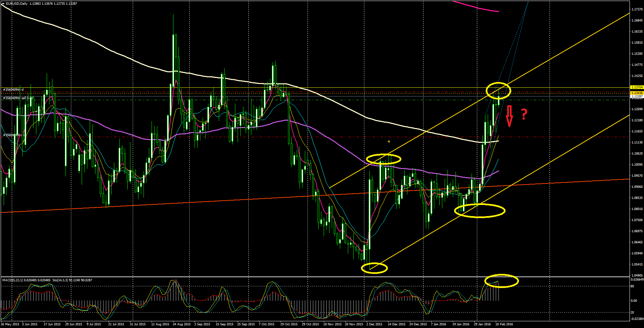The width and height of the screenshot is (644, 328).
Task: Click the 2 Dec 2015 date label
Action: tap(374, 324)
